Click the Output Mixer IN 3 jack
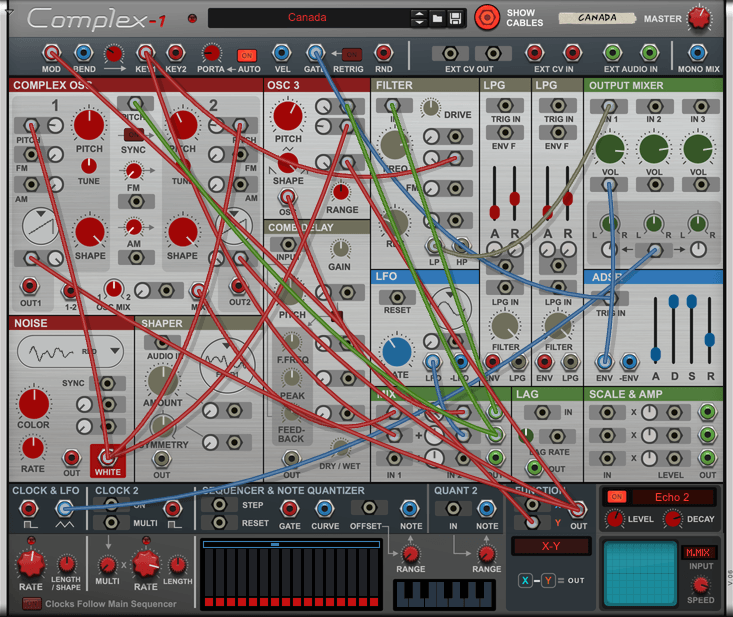Image resolution: width=733 pixels, height=617 pixels. [x=700, y=107]
